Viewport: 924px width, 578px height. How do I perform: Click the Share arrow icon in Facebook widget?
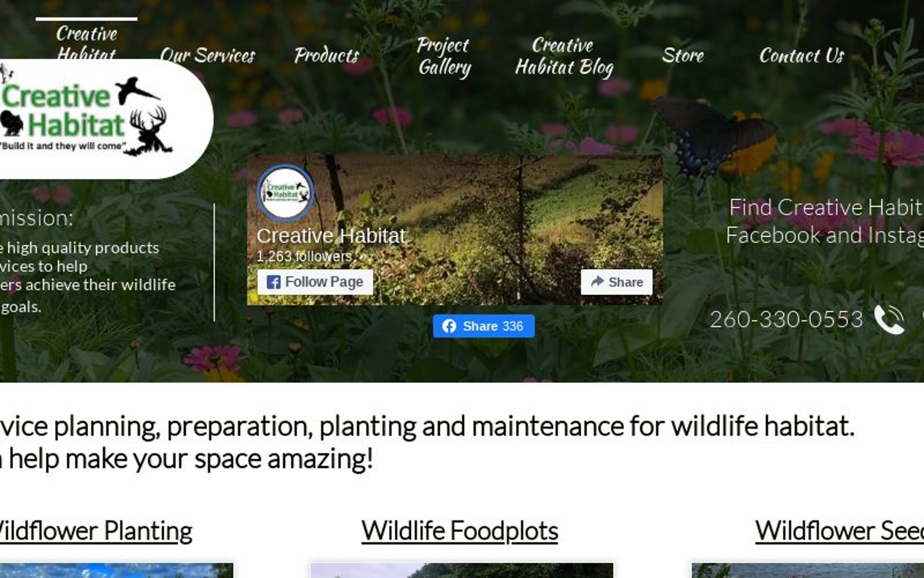coord(597,281)
